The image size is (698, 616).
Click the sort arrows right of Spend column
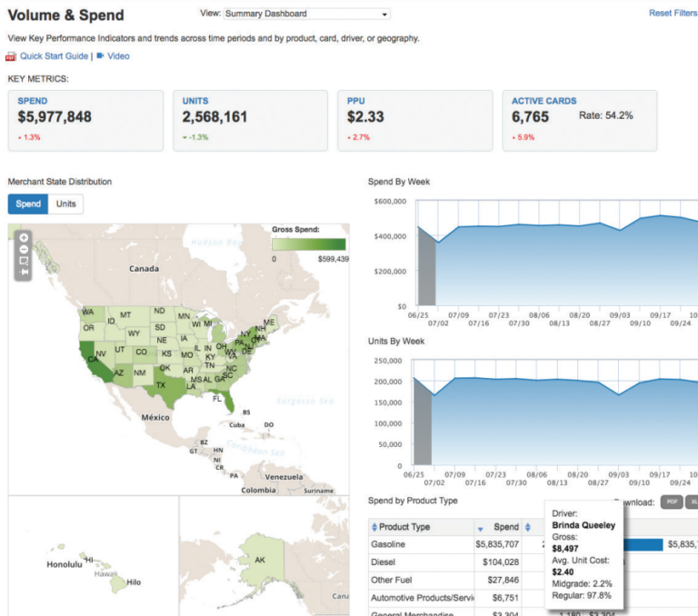pyautogui.click(x=527, y=528)
